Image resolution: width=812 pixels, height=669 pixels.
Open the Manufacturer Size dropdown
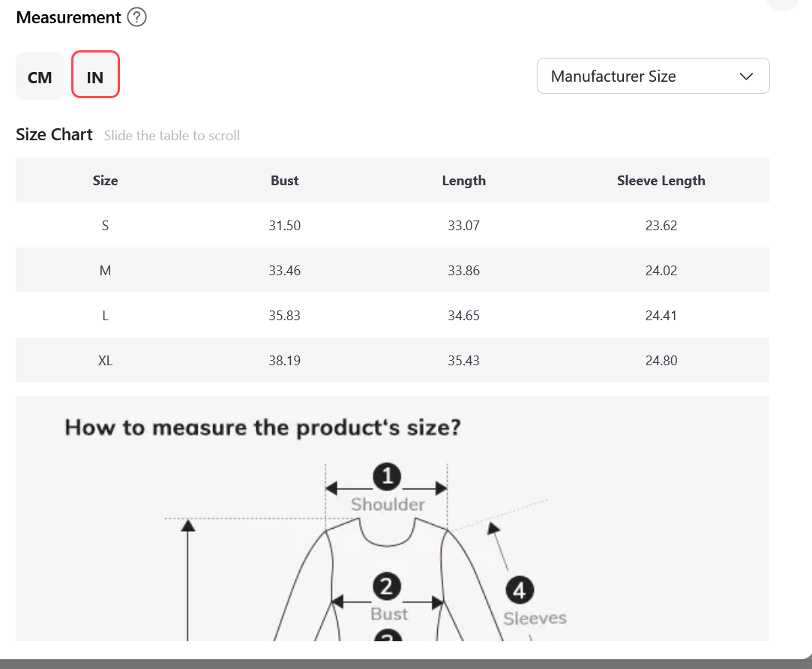pos(653,76)
